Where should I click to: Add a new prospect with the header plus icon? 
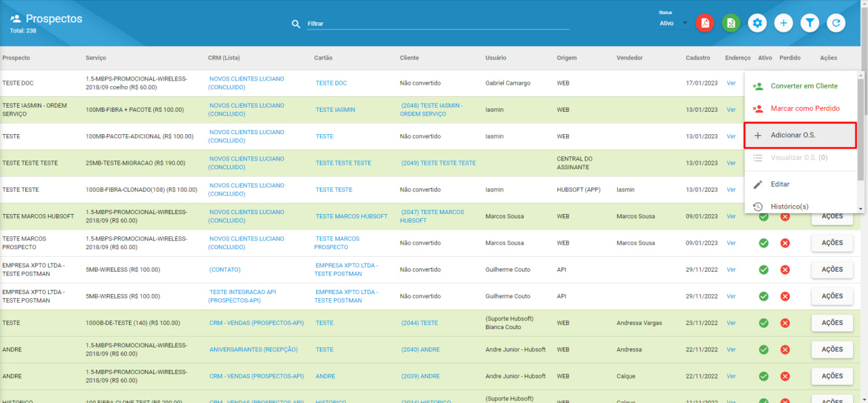(x=784, y=23)
